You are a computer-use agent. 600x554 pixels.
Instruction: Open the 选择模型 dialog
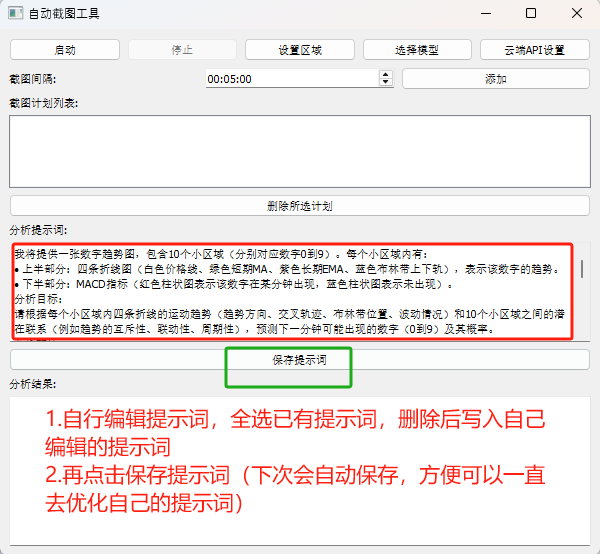click(x=417, y=50)
